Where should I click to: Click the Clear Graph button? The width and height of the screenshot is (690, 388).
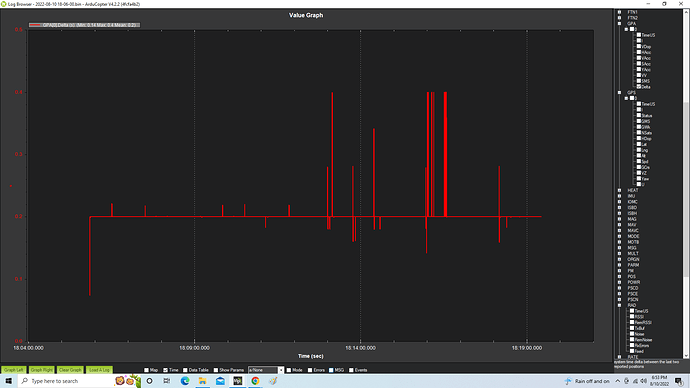70,370
